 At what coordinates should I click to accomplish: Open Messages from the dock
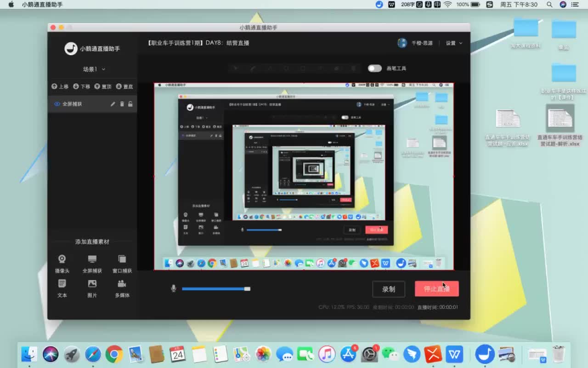point(285,354)
